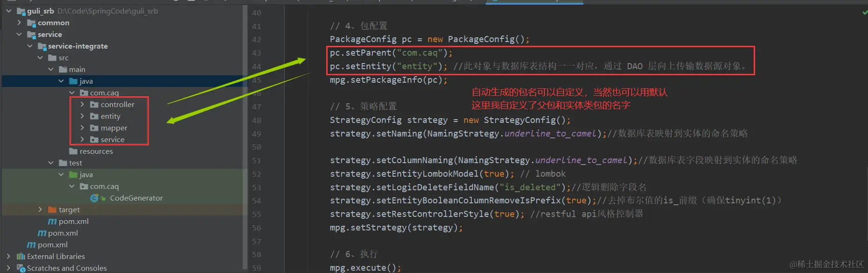The image size is (868, 273).
Task: Select the target folder label
Action: [x=69, y=210]
